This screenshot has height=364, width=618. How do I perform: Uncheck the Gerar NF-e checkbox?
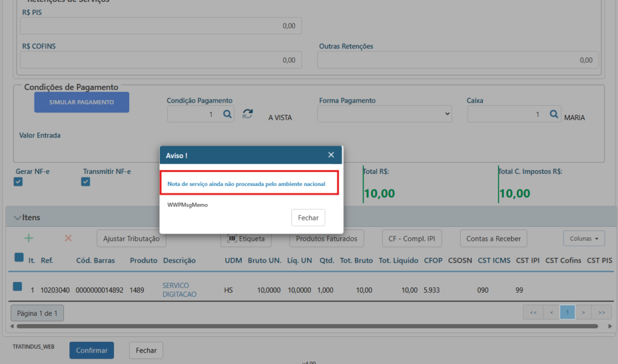(x=18, y=182)
